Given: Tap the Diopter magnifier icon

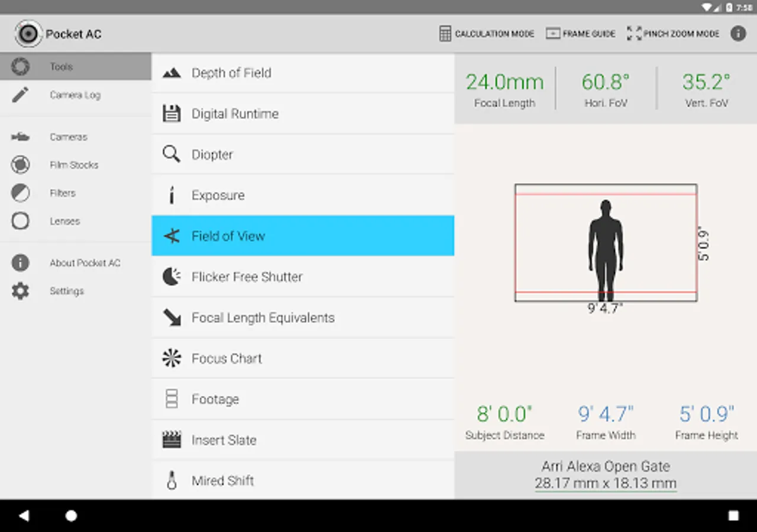Looking at the screenshot, I should coord(172,154).
